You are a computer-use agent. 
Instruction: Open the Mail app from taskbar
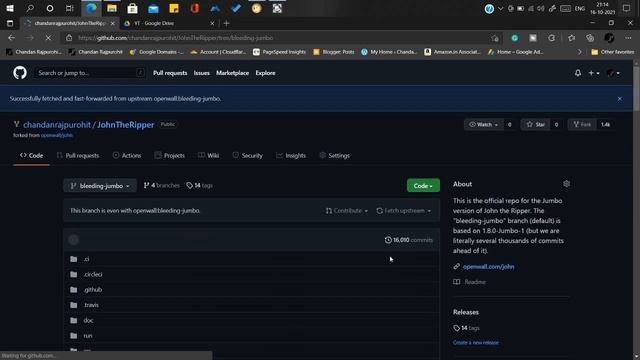153,8
